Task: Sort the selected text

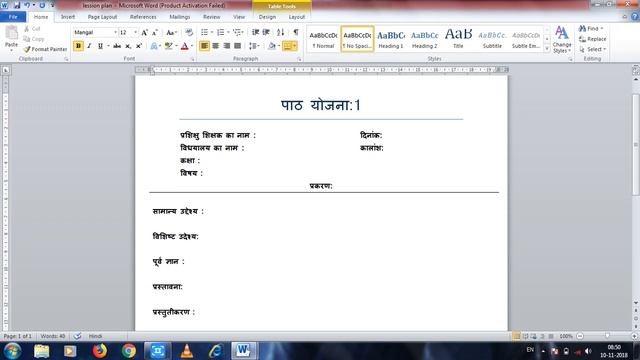Action: coord(280,32)
